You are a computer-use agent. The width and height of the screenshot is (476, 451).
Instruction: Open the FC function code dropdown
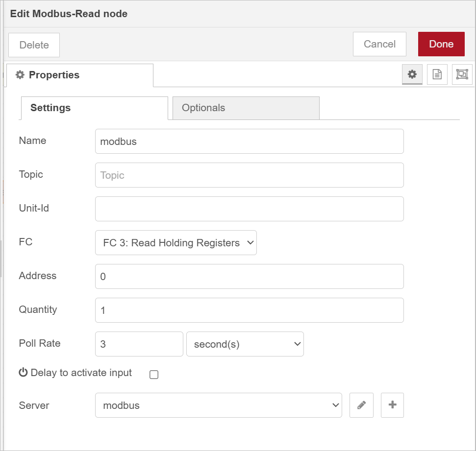[x=175, y=243]
